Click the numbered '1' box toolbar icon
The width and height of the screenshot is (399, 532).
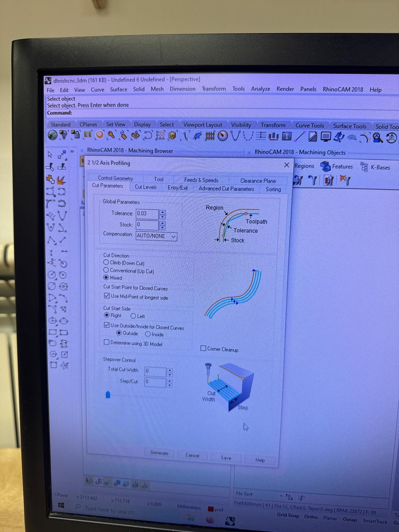(x=287, y=136)
